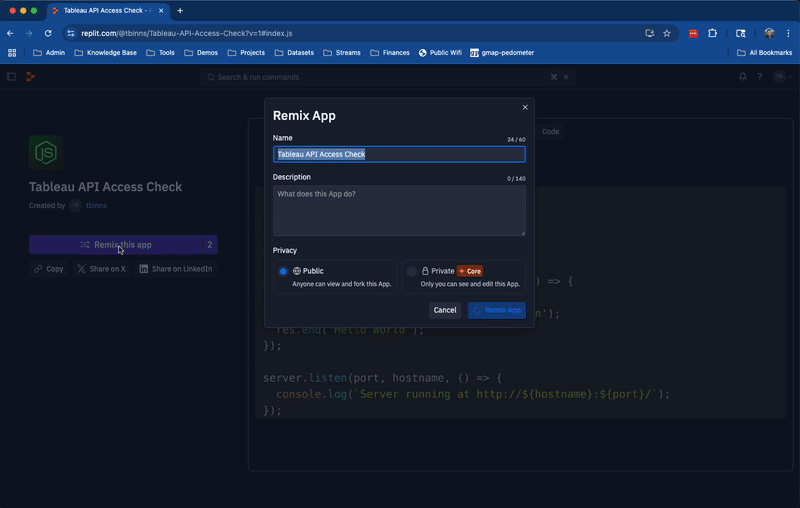The width and height of the screenshot is (800, 508).
Task: Click the Name input field
Action: coord(399,154)
